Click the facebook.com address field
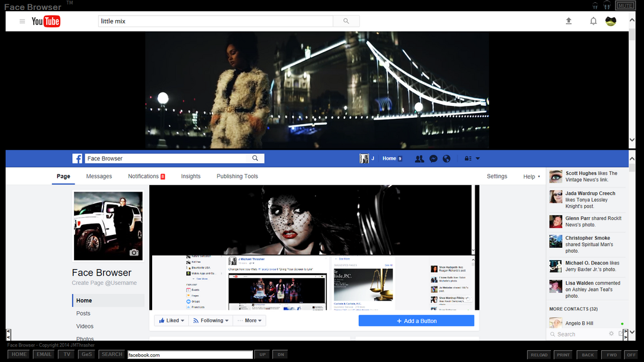The image size is (644, 362). (189, 354)
